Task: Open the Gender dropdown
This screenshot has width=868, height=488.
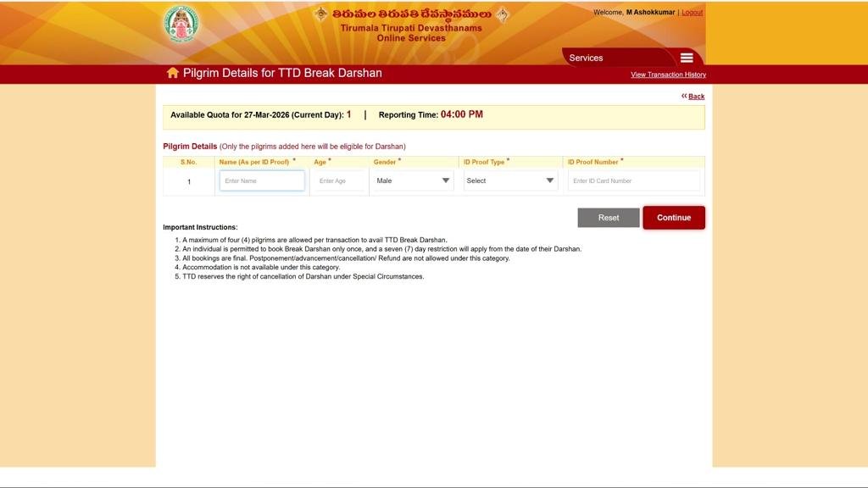Action: click(412, 180)
